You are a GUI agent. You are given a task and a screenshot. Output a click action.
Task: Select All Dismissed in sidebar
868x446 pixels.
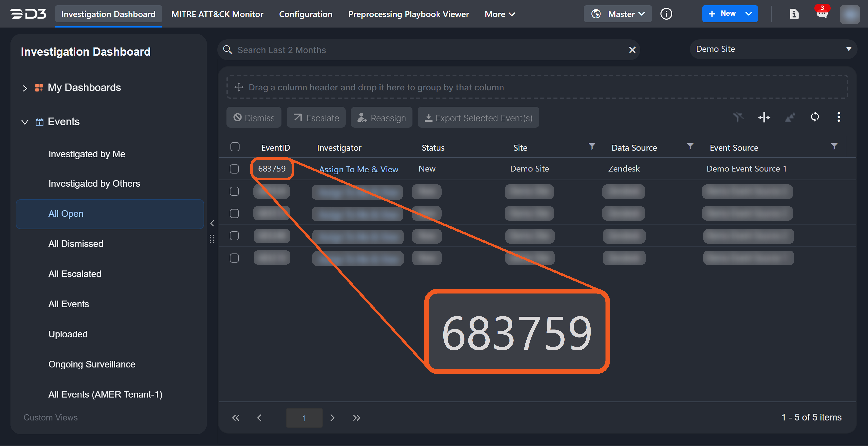coord(76,244)
